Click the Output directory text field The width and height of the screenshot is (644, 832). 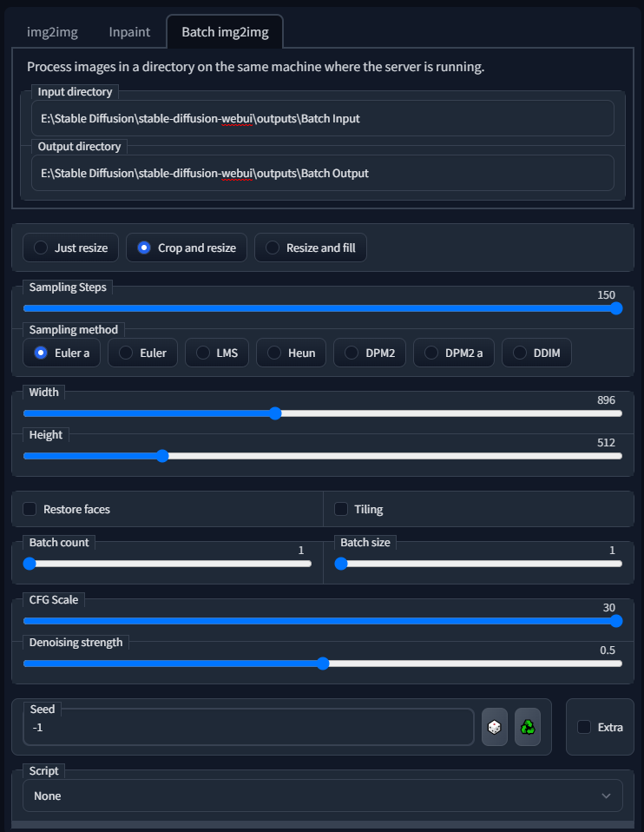click(323, 173)
